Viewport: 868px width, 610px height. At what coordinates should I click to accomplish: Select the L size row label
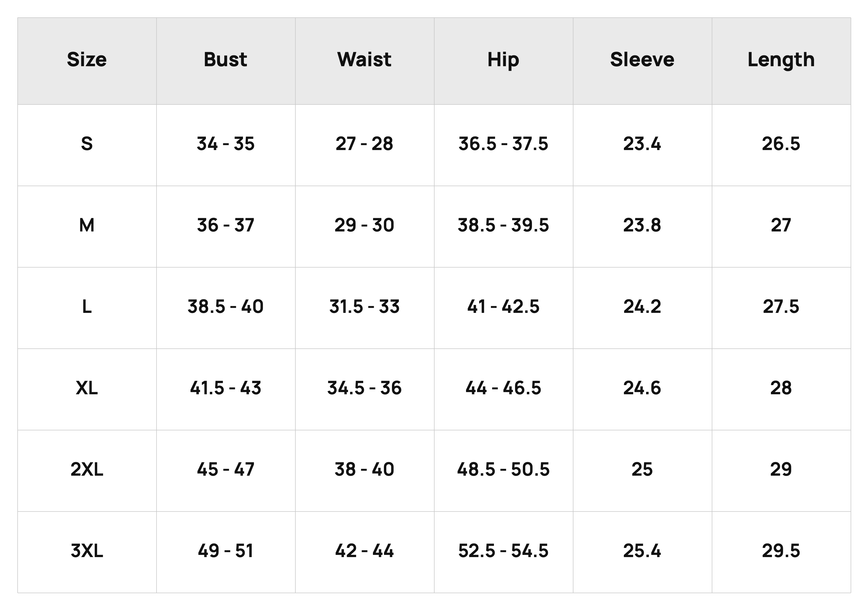click(x=87, y=307)
